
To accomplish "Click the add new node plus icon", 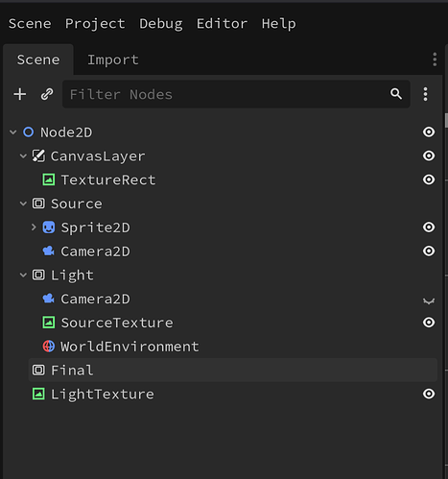I will pyautogui.click(x=20, y=94).
